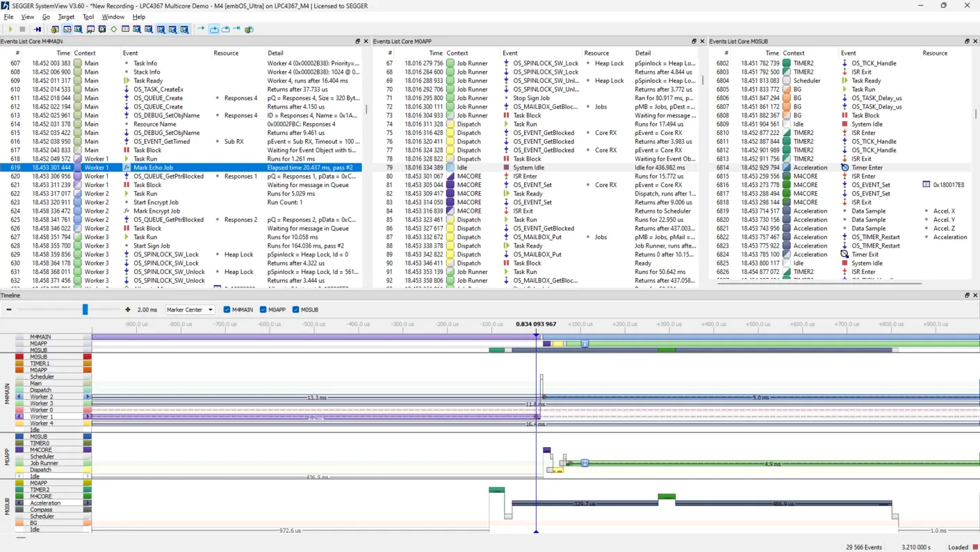Viewport: 980px width, 552px height.
Task: Click the green Start Recording play icon
Action: point(10,29)
